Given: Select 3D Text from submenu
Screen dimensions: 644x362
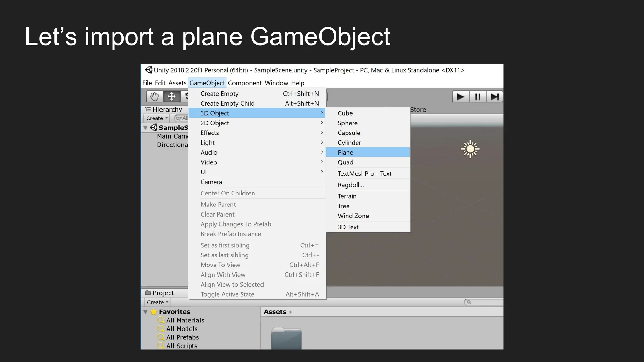Looking at the screenshot, I should pos(368,227).
